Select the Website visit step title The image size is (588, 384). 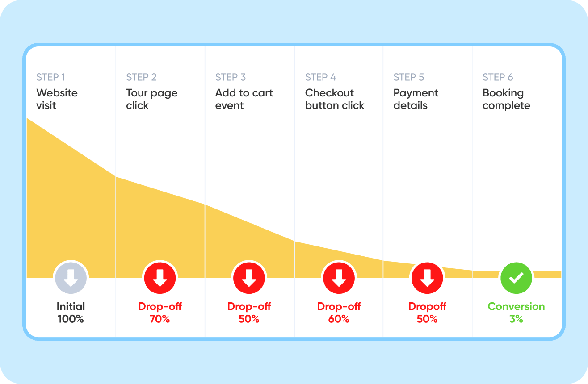click(57, 99)
